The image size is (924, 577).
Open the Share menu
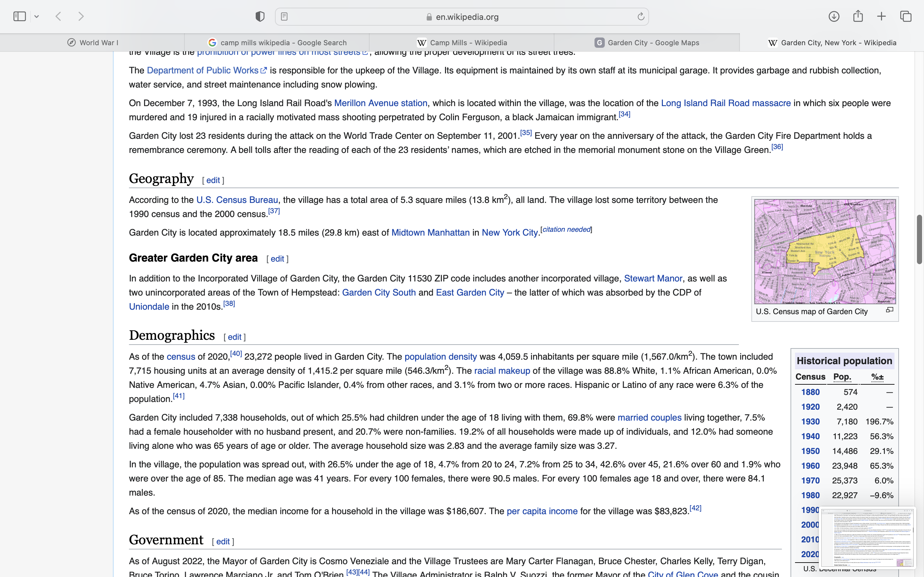click(x=858, y=16)
